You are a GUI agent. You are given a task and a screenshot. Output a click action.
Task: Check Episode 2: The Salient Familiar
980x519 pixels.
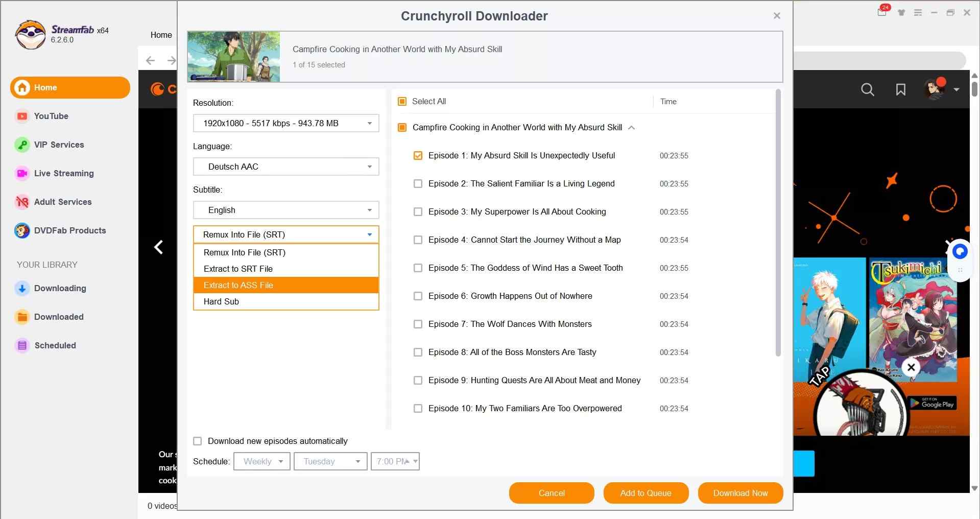(418, 183)
